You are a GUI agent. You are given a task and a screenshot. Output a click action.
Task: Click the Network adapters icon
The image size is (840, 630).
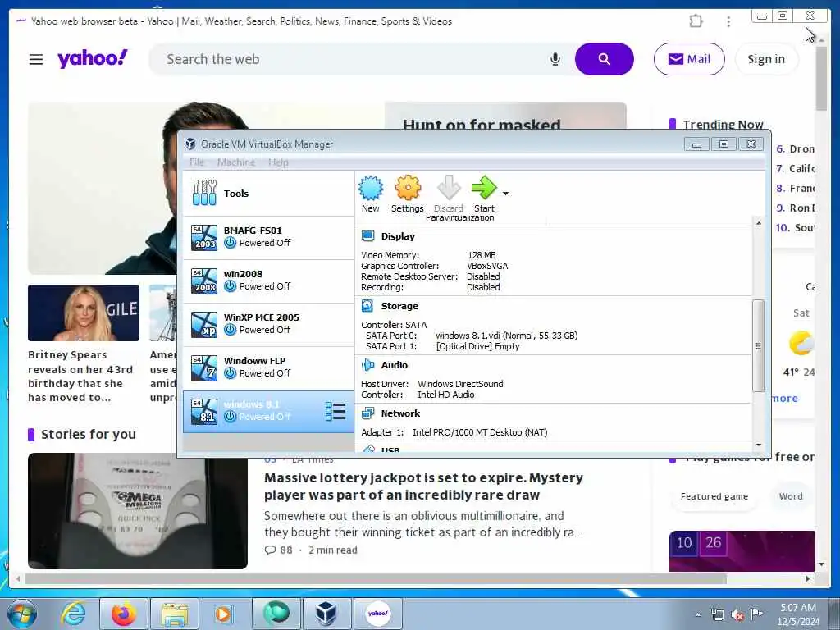tap(368, 413)
